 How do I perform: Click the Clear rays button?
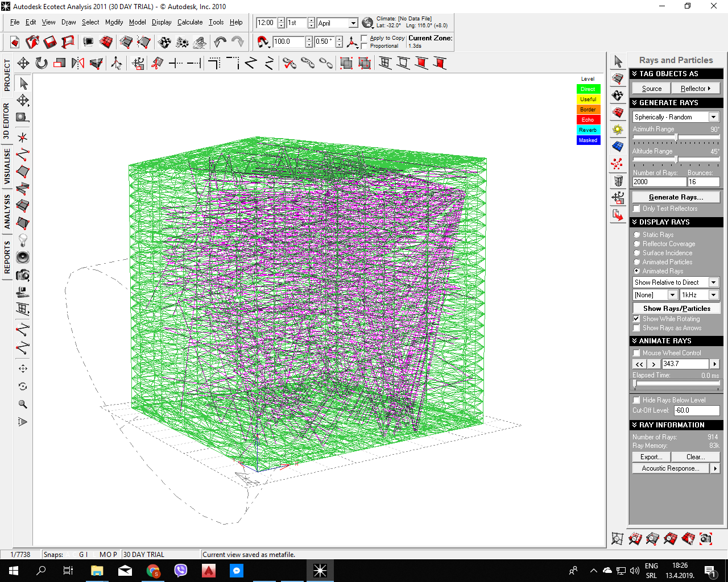[x=696, y=457]
